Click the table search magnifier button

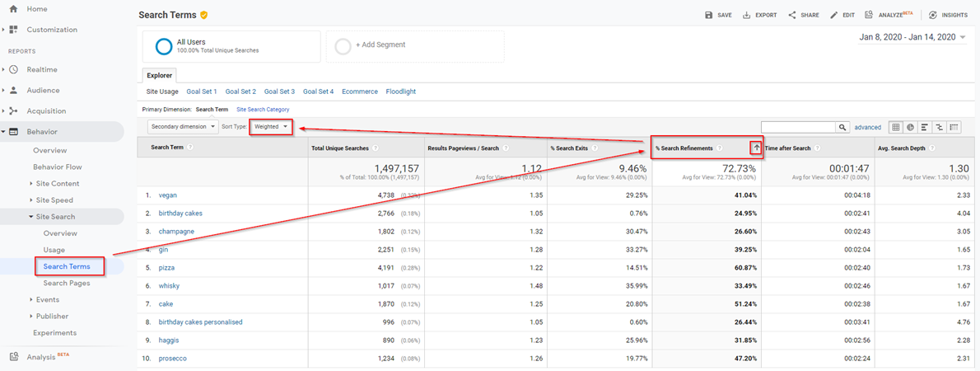843,127
